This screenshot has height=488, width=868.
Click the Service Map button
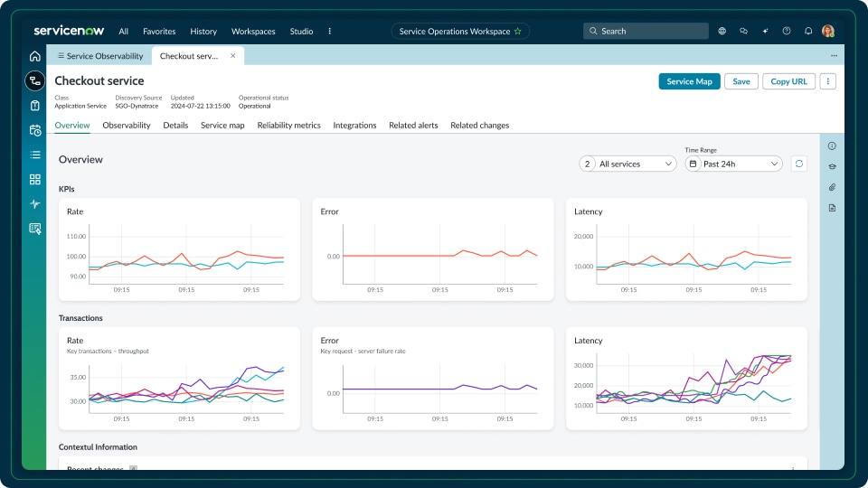[x=689, y=81]
